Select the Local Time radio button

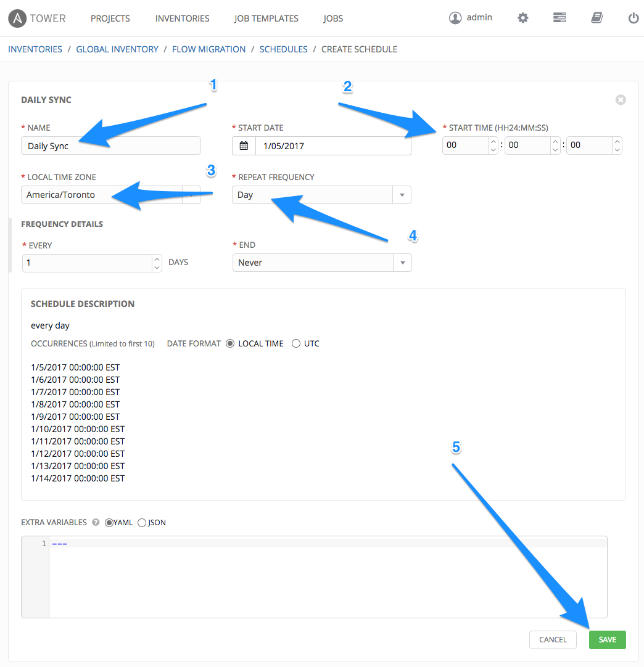[x=230, y=343]
